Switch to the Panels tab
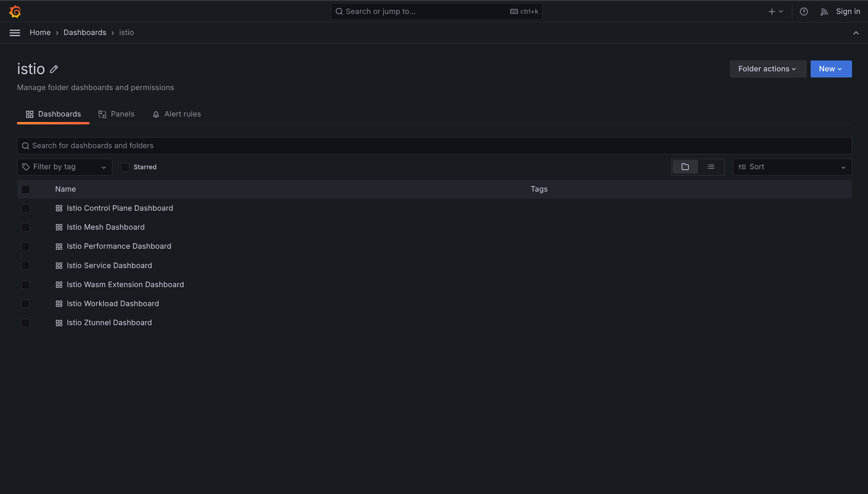868x494 pixels. 116,114
